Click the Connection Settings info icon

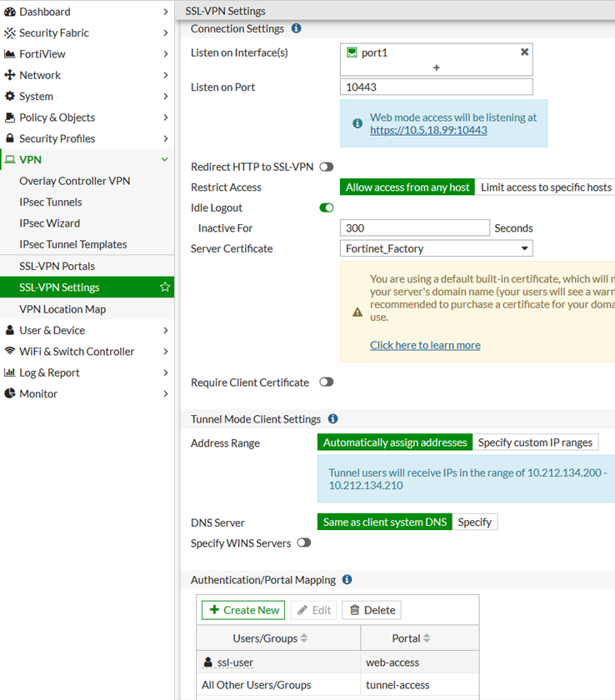(296, 28)
